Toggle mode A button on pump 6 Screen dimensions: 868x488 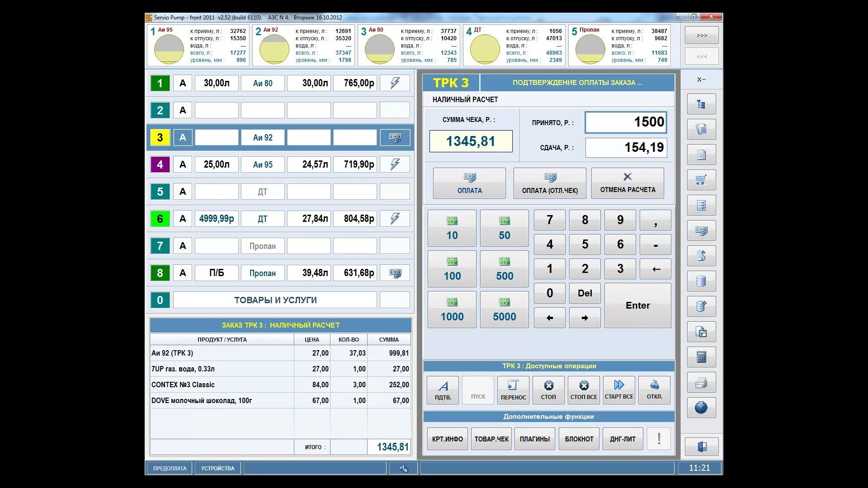[183, 219]
